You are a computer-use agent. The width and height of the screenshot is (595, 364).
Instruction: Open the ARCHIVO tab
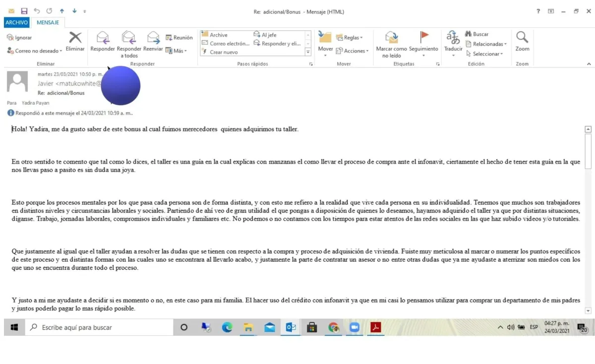[17, 22]
